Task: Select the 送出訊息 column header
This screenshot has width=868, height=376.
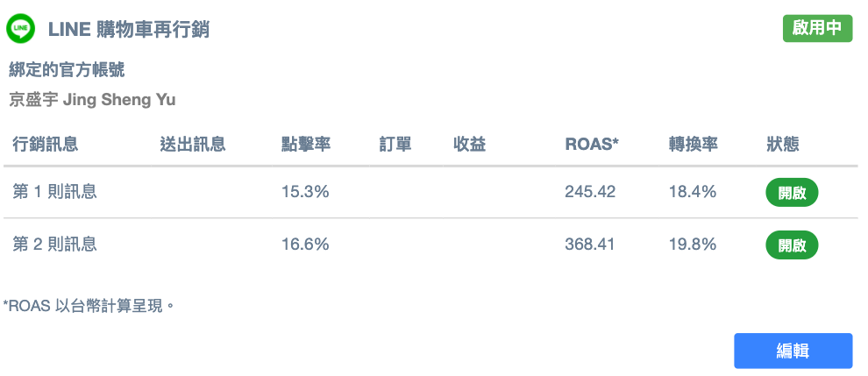Action: click(193, 145)
